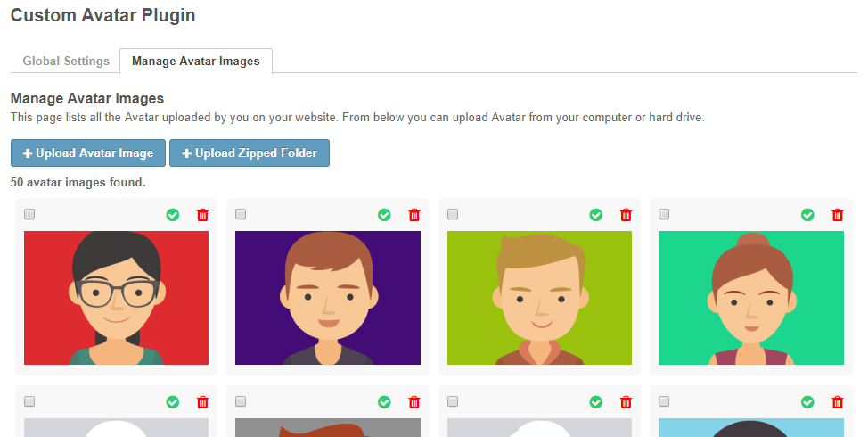
Task: Click green checkmark on card beneath red glasses-woman avatar
Action: coord(173,402)
